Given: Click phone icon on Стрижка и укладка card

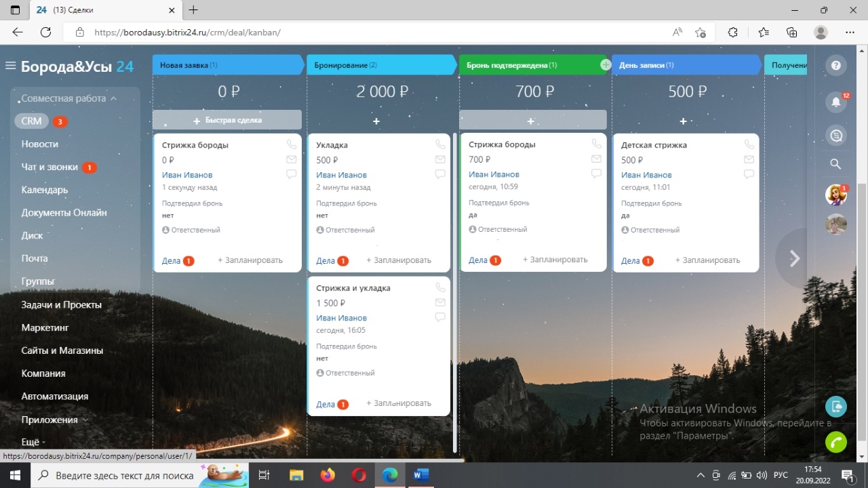Looking at the screenshot, I should tap(440, 287).
